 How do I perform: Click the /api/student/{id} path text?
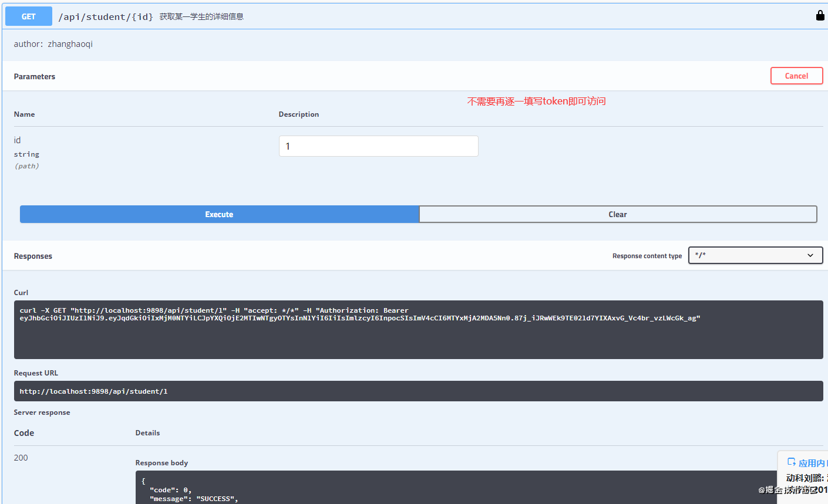tap(106, 16)
